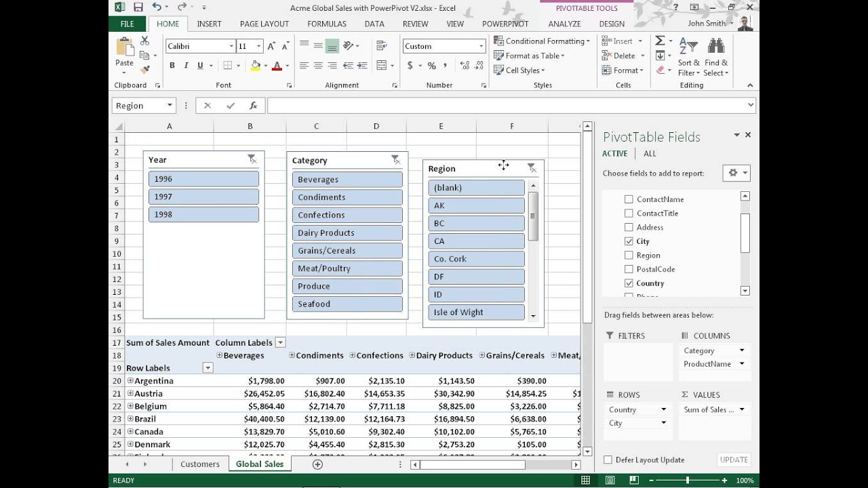868x488 pixels.
Task: Click the Insert Function fx icon
Action: 253,106
